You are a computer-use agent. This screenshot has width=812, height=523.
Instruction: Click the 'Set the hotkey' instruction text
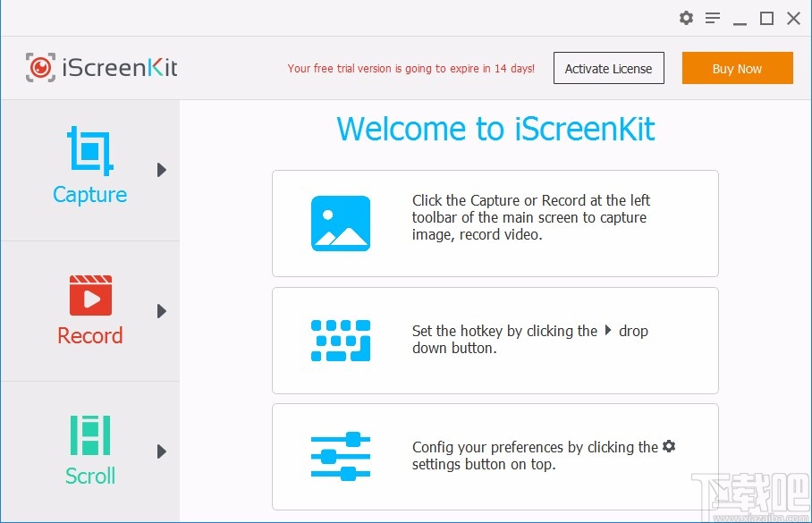529,339
